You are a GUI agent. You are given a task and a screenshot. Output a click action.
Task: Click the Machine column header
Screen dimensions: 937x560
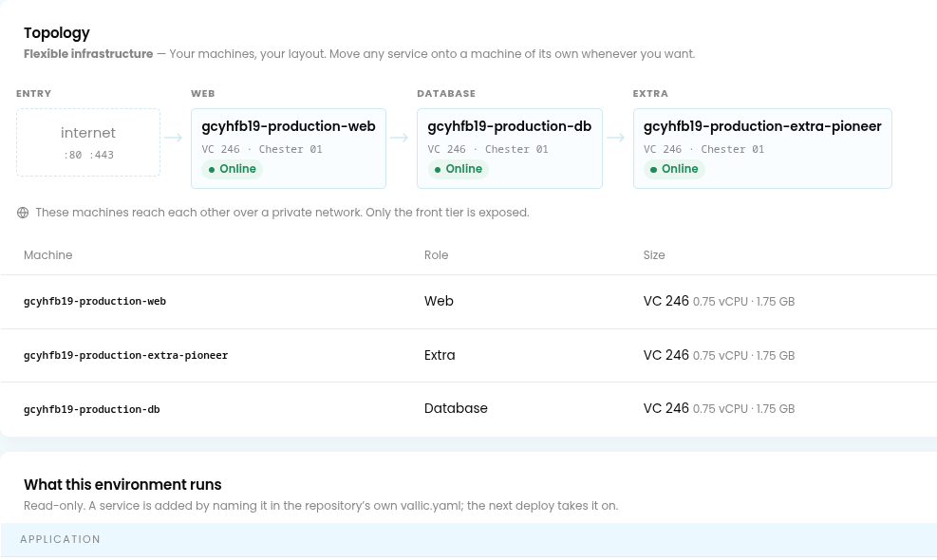47,255
